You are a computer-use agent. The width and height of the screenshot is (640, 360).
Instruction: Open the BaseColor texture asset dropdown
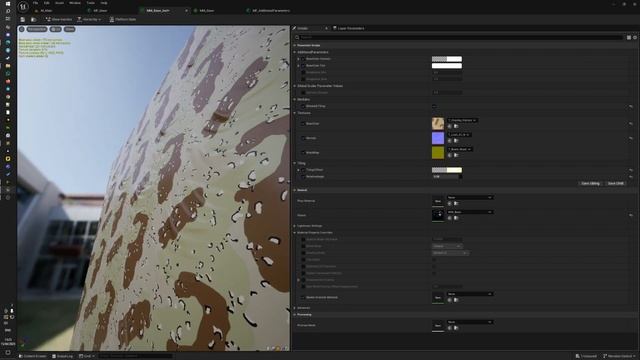coord(462,120)
